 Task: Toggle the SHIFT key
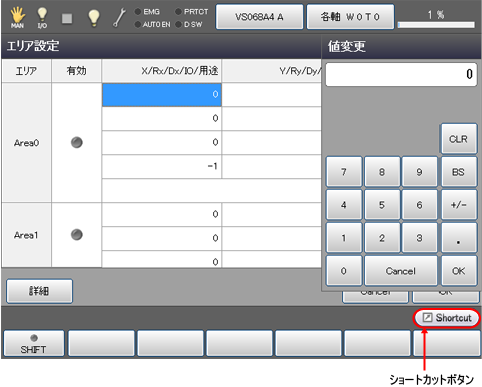(33, 343)
